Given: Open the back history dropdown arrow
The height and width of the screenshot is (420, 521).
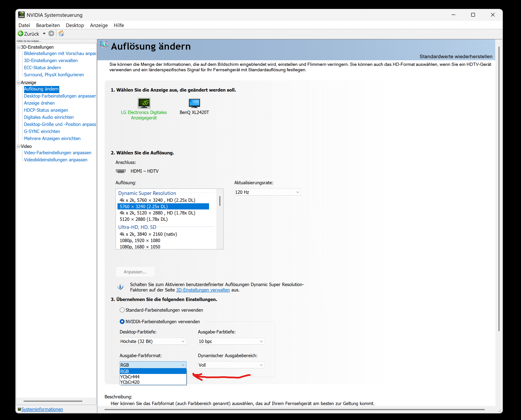Looking at the screenshot, I should 44,34.
